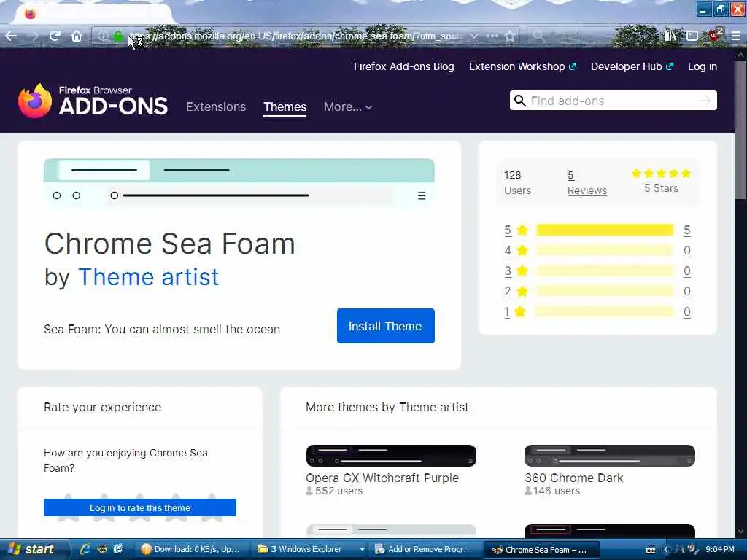The height and width of the screenshot is (560, 747).
Task: Open the page actions three-dot menu
Action: [x=492, y=36]
